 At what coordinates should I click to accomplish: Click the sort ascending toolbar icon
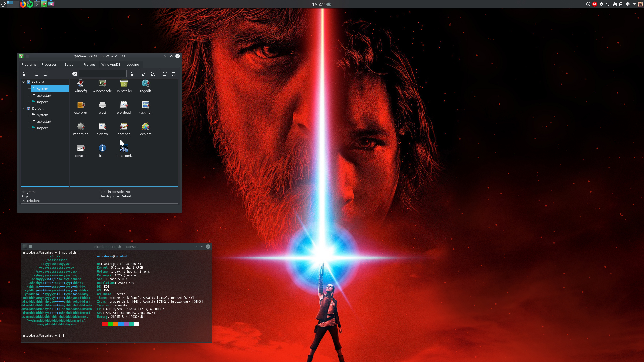point(164,74)
